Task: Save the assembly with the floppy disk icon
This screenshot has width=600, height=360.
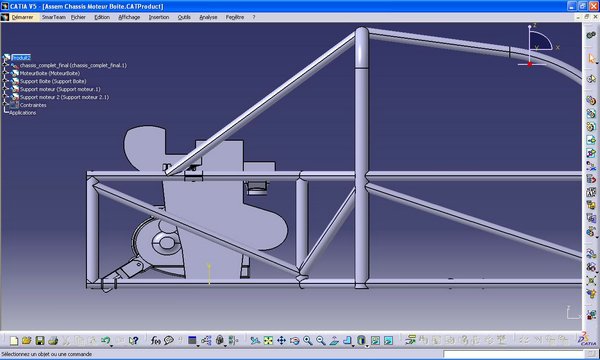Action: pyautogui.click(x=40, y=340)
